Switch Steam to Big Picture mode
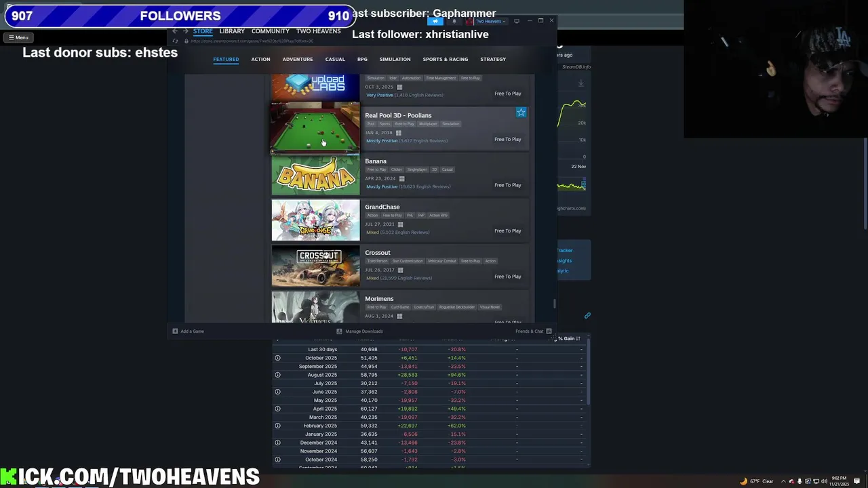868x488 pixels. point(517,21)
